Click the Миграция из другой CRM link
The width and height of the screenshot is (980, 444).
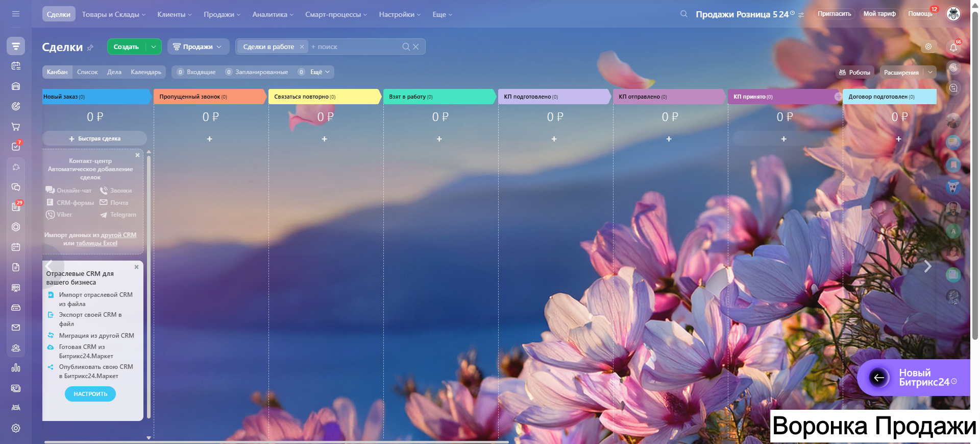96,336
